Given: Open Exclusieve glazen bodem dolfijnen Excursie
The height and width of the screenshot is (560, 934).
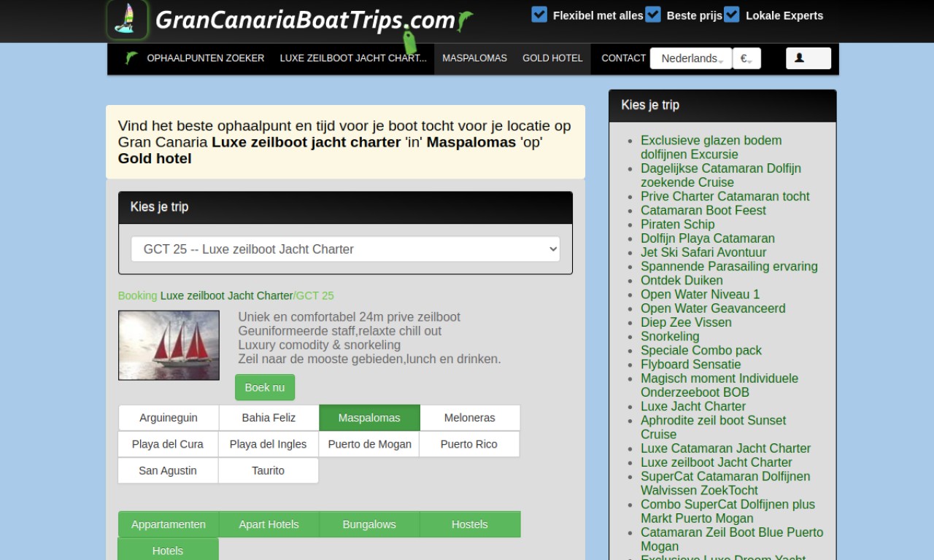Looking at the screenshot, I should pyautogui.click(x=711, y=147).
